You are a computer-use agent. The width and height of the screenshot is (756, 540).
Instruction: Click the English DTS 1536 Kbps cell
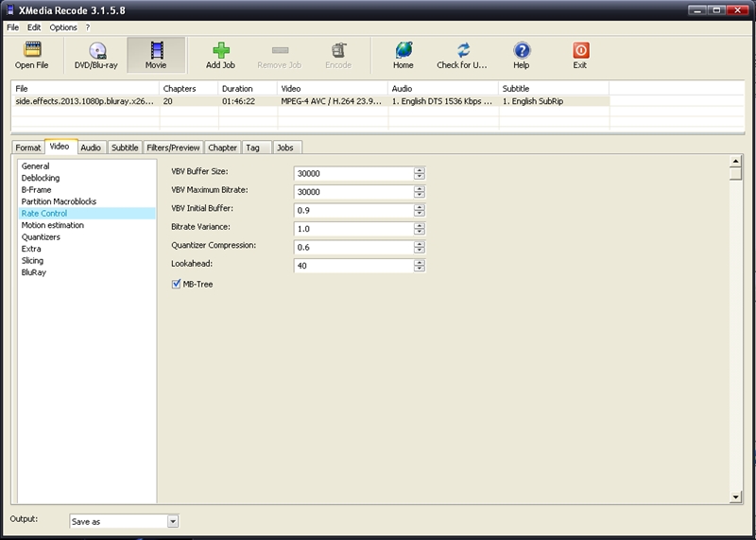(x=442, y=101)
